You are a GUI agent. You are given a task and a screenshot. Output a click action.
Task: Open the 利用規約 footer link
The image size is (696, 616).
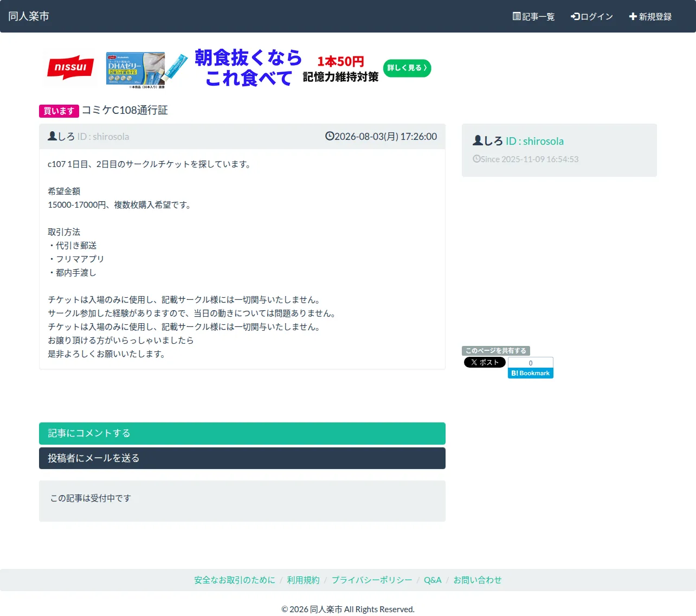(303, 580)
